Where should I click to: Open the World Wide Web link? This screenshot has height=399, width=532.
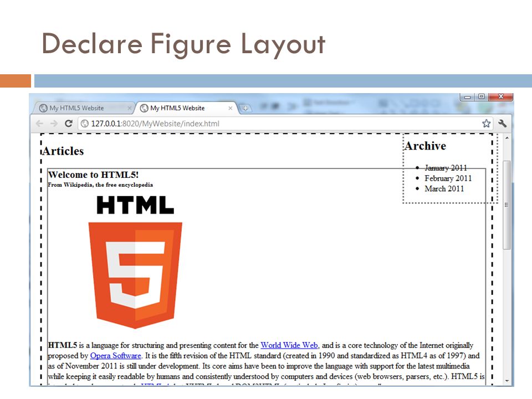click(x=289, y=345)
